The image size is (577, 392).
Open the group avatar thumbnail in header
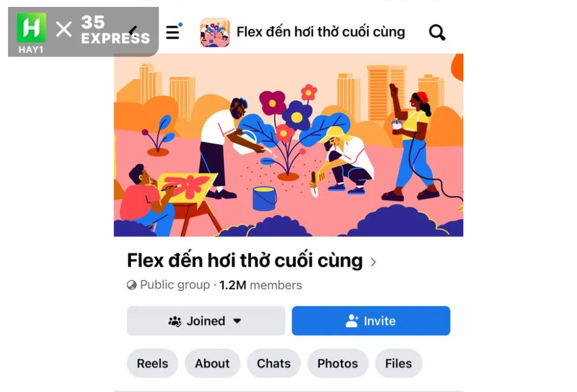click(215, 32)
